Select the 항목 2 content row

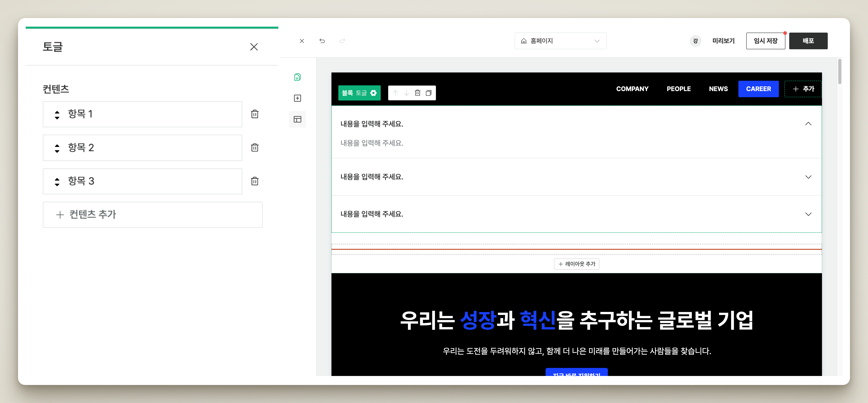pyautogui.click(x=143, y=148)
